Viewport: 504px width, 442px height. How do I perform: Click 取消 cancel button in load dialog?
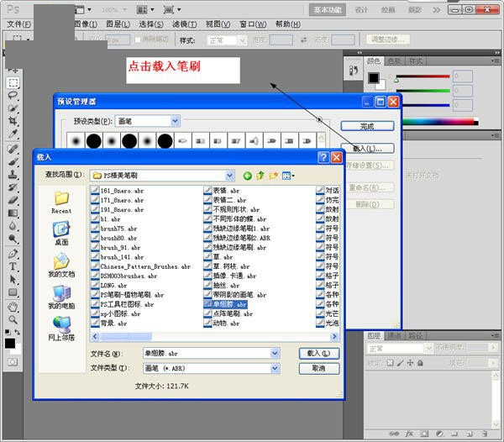click(319, 368)
